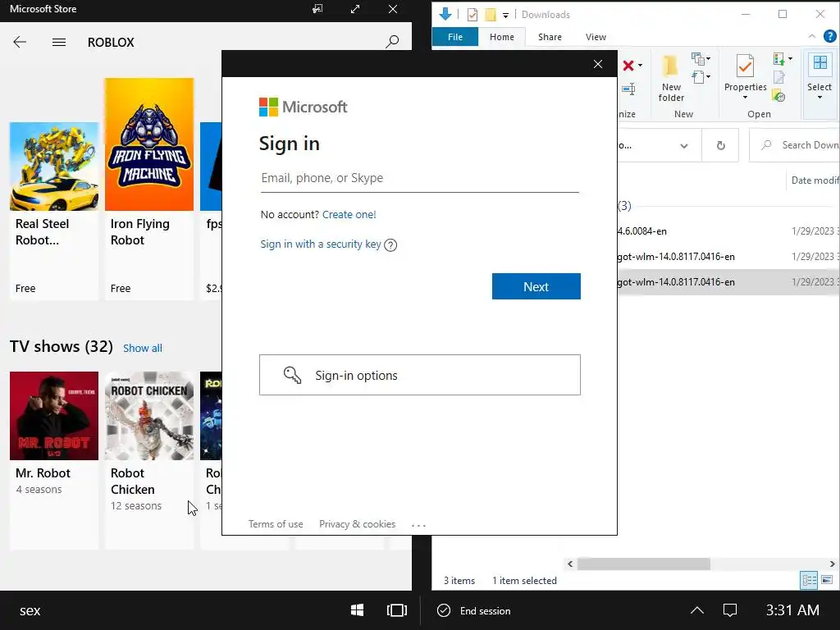Viewport: 840px width, 630px height.
Task: Click the Create one! link
Action: (349, 215)
